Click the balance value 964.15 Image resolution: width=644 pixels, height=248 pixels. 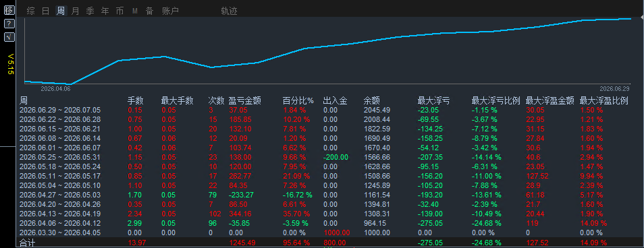click(375, 223)
